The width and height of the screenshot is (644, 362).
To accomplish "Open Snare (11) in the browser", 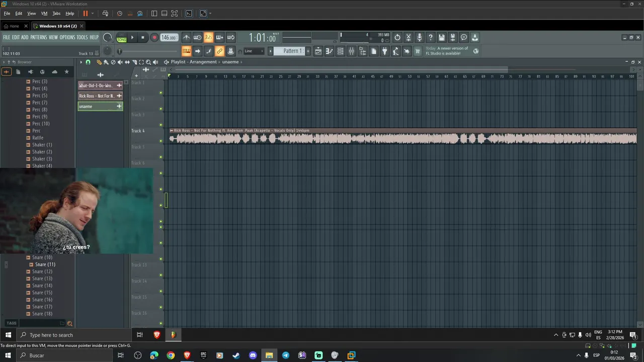I will pos(45,264).
